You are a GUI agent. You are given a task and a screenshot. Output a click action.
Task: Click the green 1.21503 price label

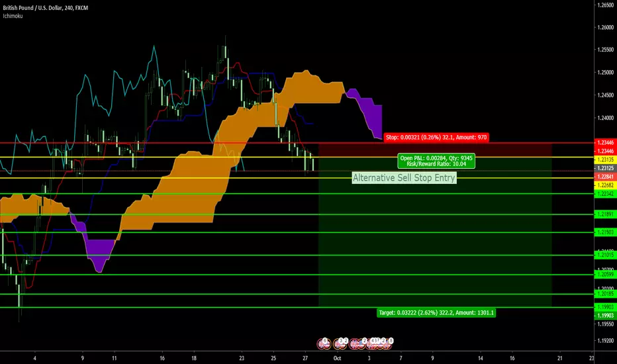pyautogui.click(x=605, y=232)
